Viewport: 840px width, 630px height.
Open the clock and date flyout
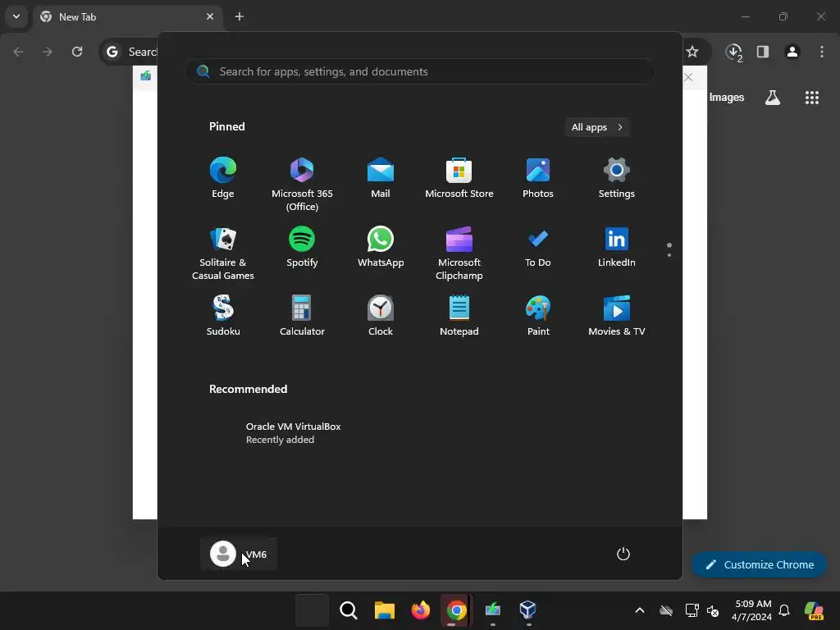tap(753, 610)
